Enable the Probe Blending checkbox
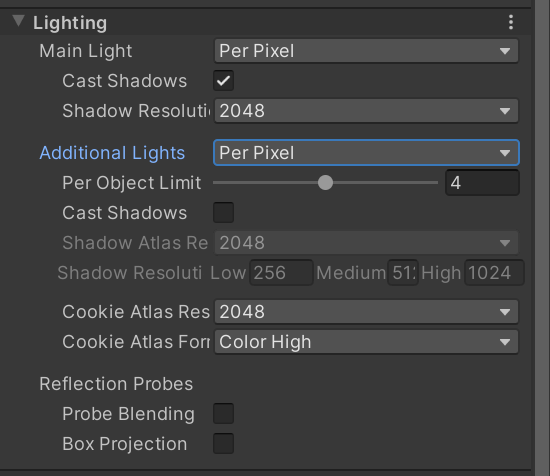The image size is (550, 476). pyautogui.click(x=223, y=414)
